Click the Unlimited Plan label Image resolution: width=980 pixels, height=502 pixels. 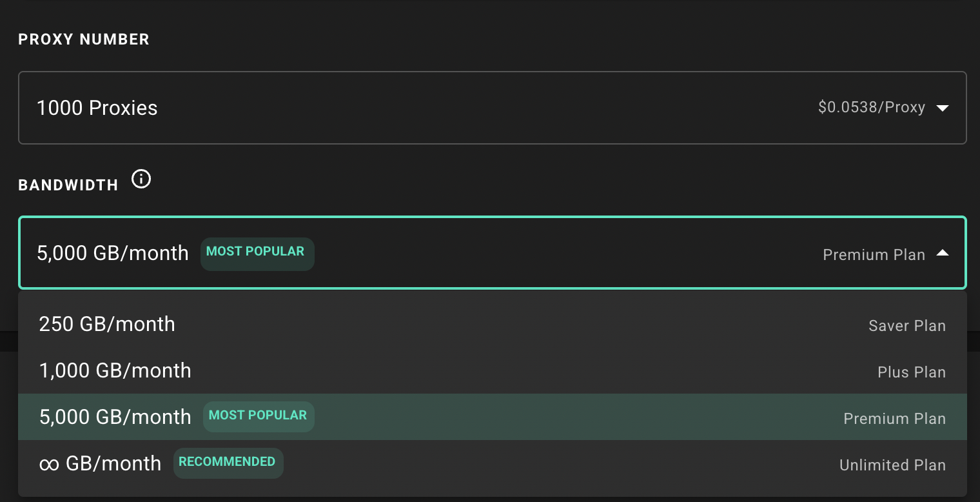coord(892,465)
